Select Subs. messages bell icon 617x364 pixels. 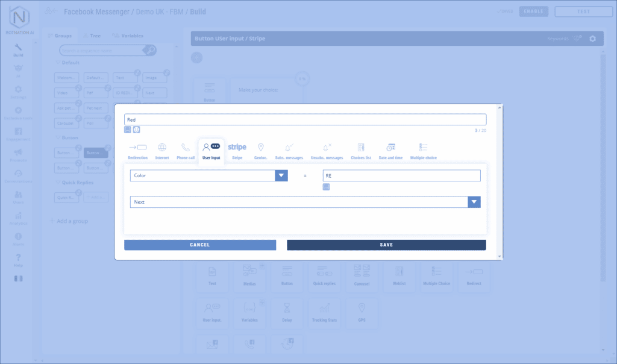289,150
